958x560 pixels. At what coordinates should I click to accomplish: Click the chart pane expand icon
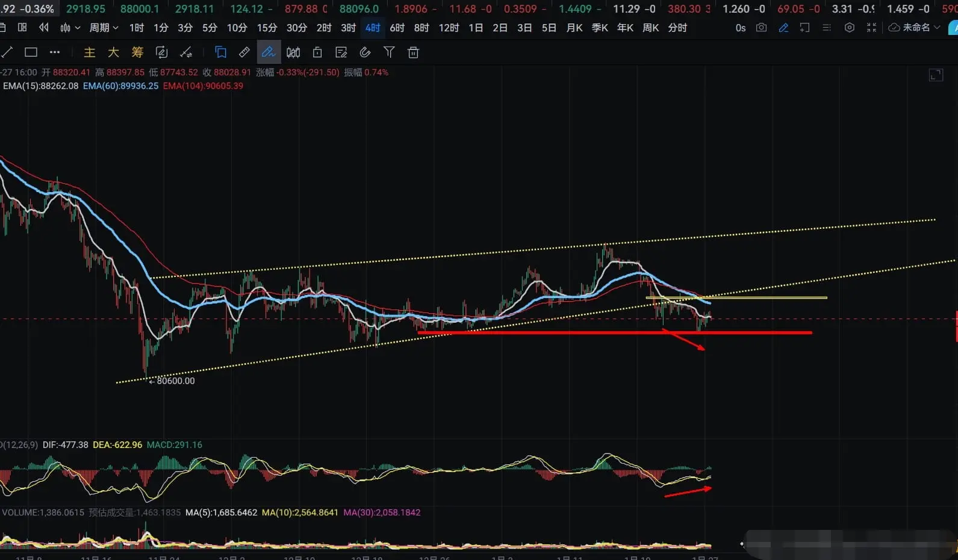tap(936, 75)
